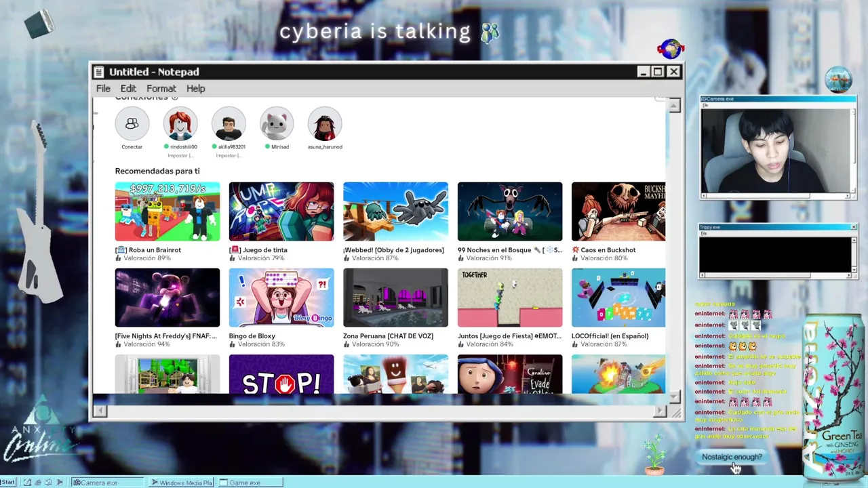
Task: Click Notepad scroll down arrow
Action: (x=674, y=397)
